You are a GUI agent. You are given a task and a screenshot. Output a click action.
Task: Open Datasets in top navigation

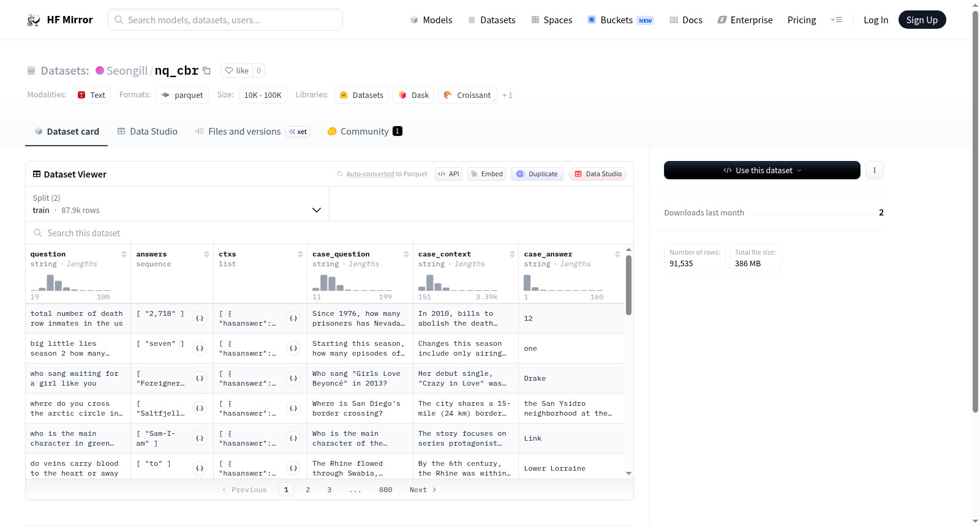pyautogui.click(x=492, y=20)
